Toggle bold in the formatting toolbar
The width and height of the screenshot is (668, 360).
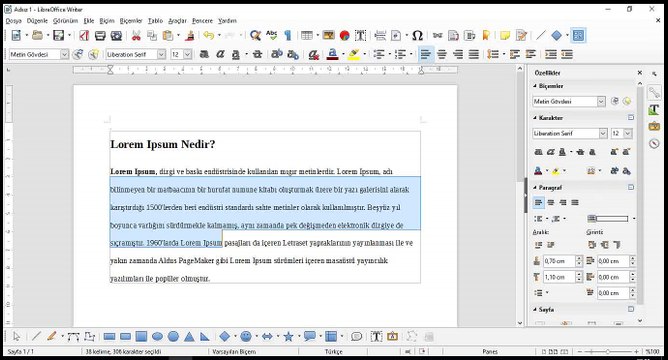pyautogui.click(x=204, y=55)
